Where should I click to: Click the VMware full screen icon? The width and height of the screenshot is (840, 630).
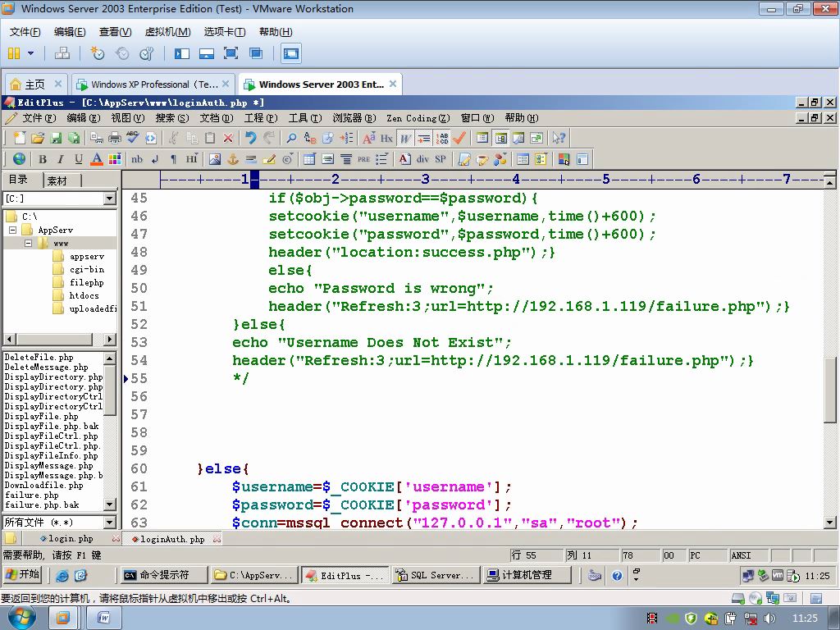pyautogui.click(x=231, y=53)
